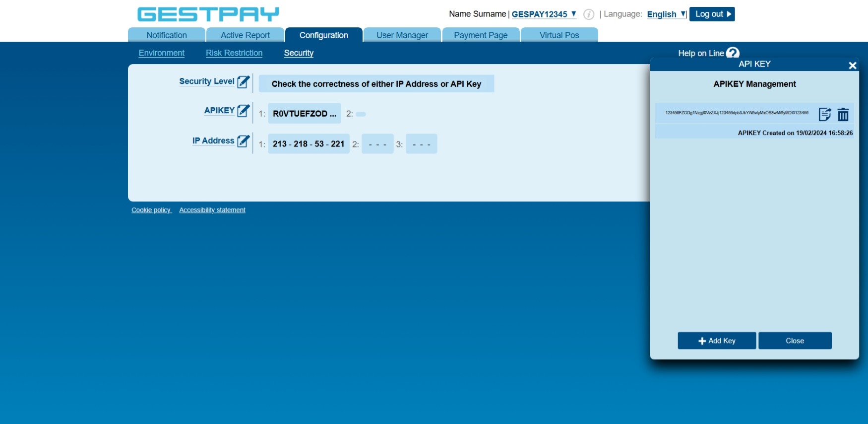The width and height of the screenshot is (868, 424).
Task: Open the Accessibility statement link
Action: (212, 210)
